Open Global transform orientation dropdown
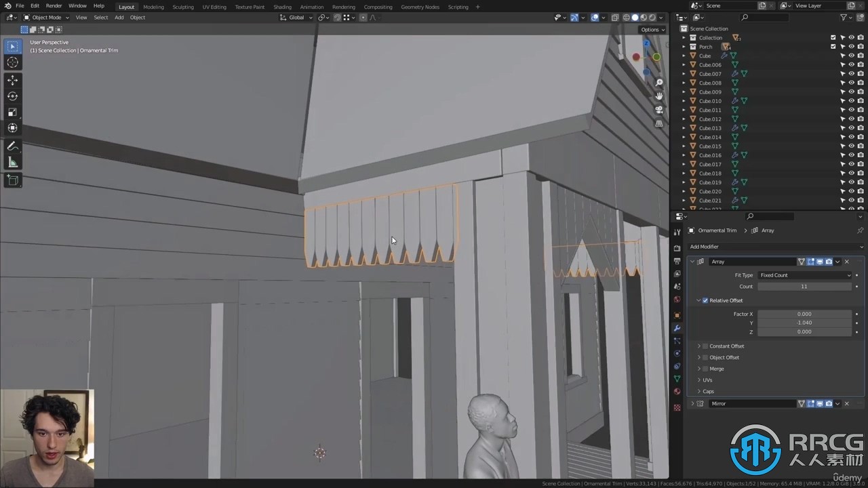 [296, 17]
